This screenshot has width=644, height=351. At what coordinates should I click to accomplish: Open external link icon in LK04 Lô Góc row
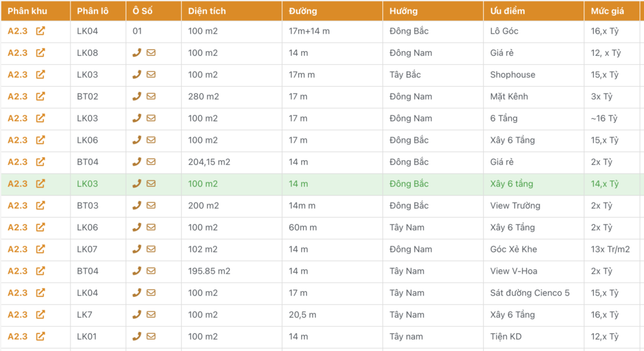click(x=40, y=31)
